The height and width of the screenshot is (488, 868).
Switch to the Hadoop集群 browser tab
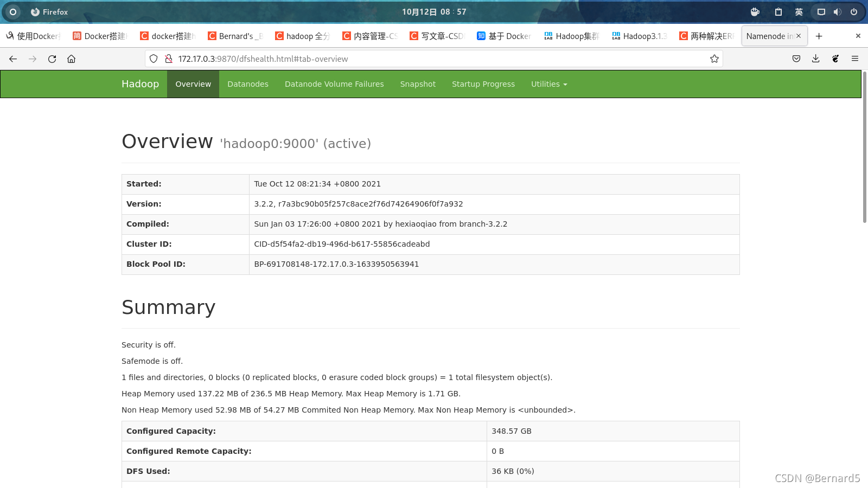(x=571, y=36)
